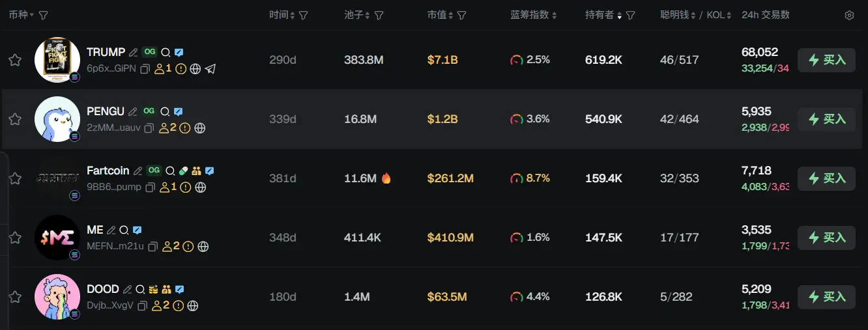The width and height of the screenshot is (868, 330).
Task: Click the pencil edit icon beside Fartcoin
Action: [137, 171]
